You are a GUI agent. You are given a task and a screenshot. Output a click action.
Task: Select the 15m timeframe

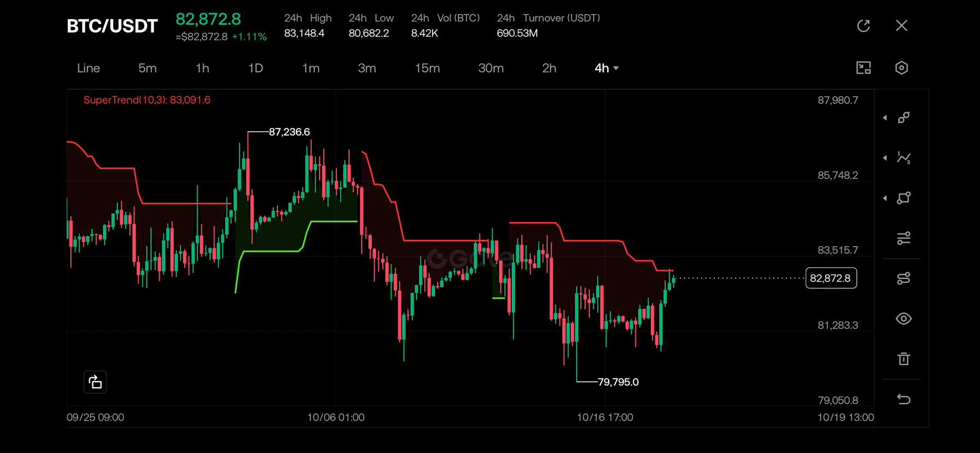point(428,68)
